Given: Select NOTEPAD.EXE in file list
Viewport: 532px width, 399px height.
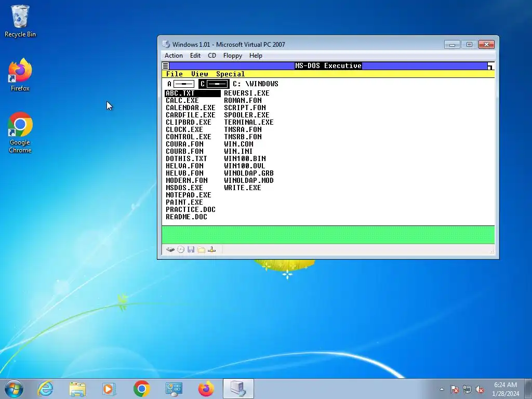Looking at the screenshot, I should tap(189, 195).
